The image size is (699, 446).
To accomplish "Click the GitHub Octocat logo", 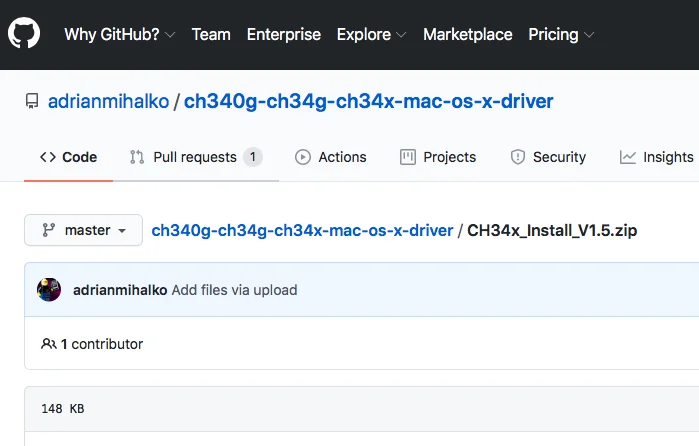I will click(24, 34).
